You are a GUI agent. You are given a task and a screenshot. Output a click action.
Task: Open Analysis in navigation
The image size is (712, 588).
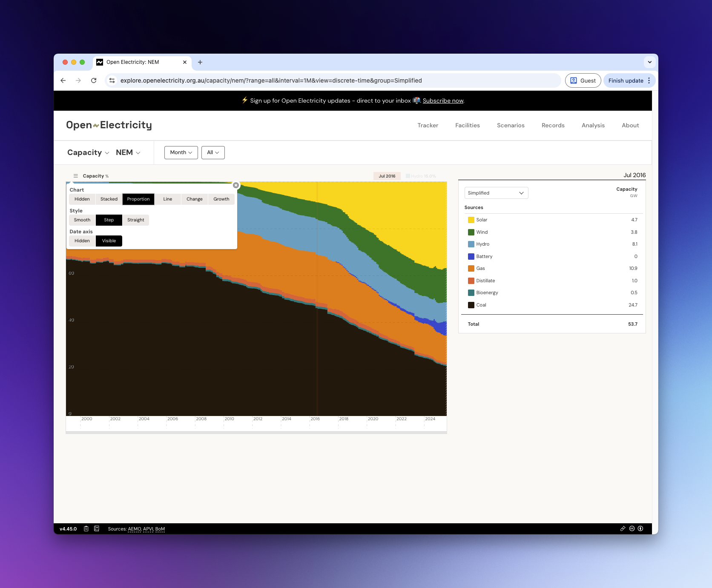593,125
